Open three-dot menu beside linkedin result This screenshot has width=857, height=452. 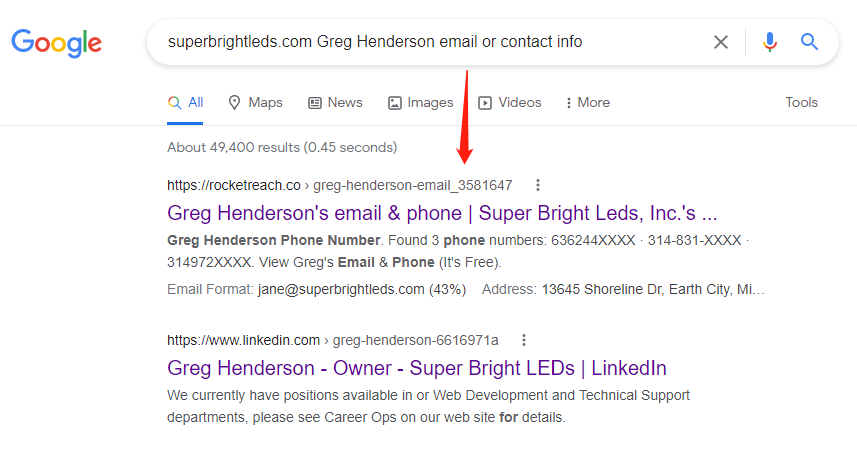pos(524,341)
